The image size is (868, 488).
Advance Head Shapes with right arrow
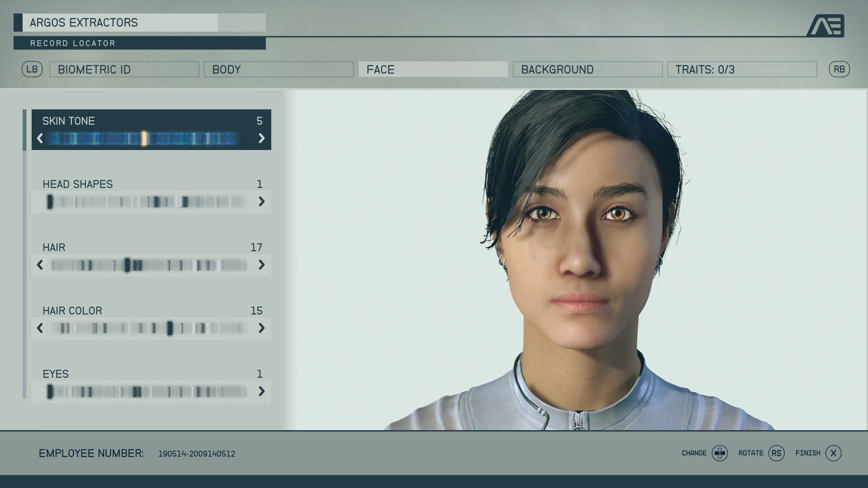[261, 202]
